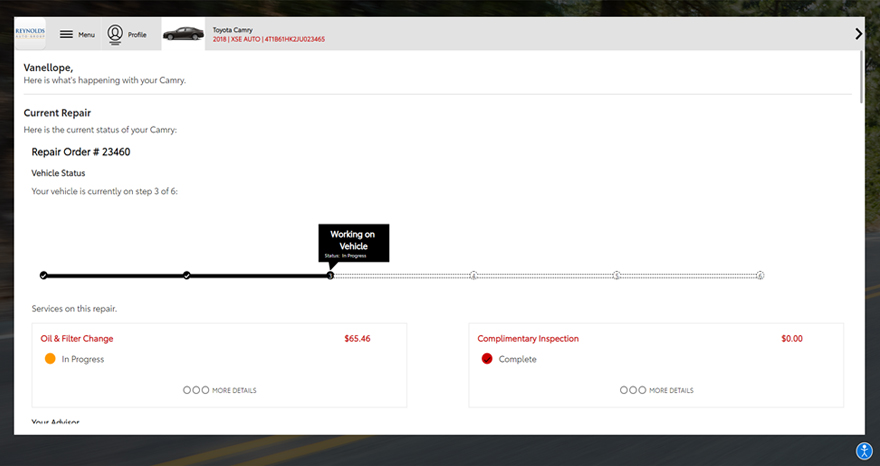Open the accessibility options icon
Viewport: 880px width, 466px height.
point(864,450)
